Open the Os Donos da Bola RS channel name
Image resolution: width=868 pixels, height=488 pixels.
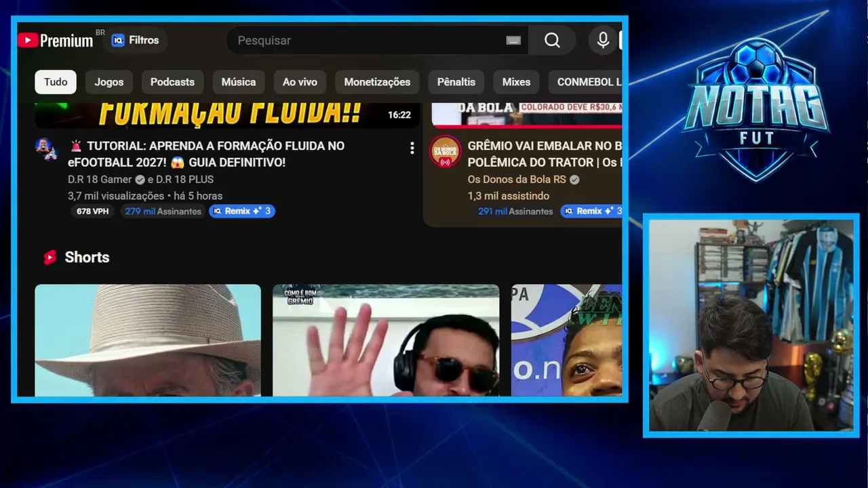517,180
